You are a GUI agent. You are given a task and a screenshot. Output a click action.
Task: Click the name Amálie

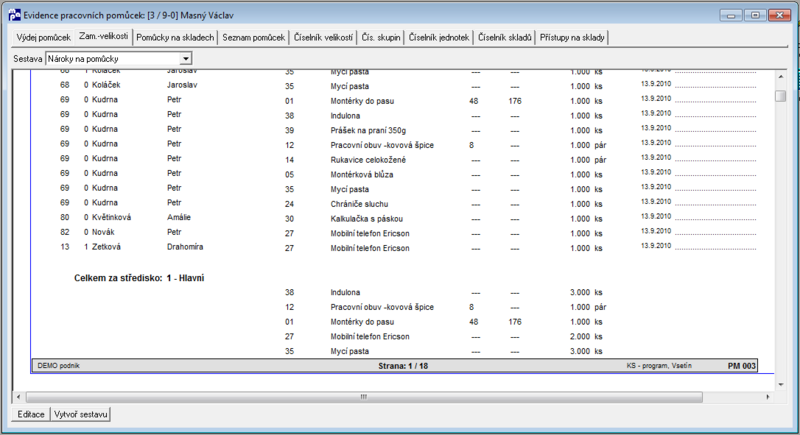(179, 217)
